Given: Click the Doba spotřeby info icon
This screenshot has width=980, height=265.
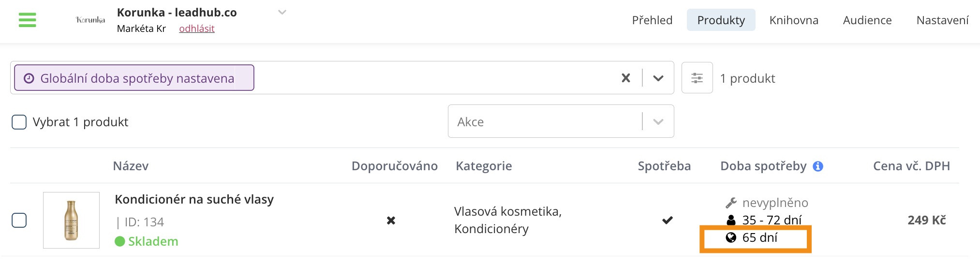Looking at the screenshot, I should click(818, 166).
